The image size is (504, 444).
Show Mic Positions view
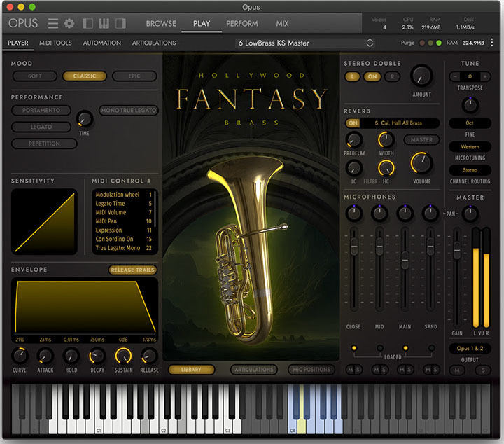click(x=311, y=370)
